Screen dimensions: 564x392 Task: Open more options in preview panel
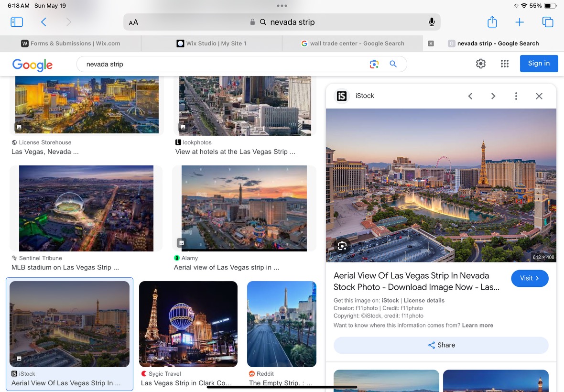[x=516, y=96]
